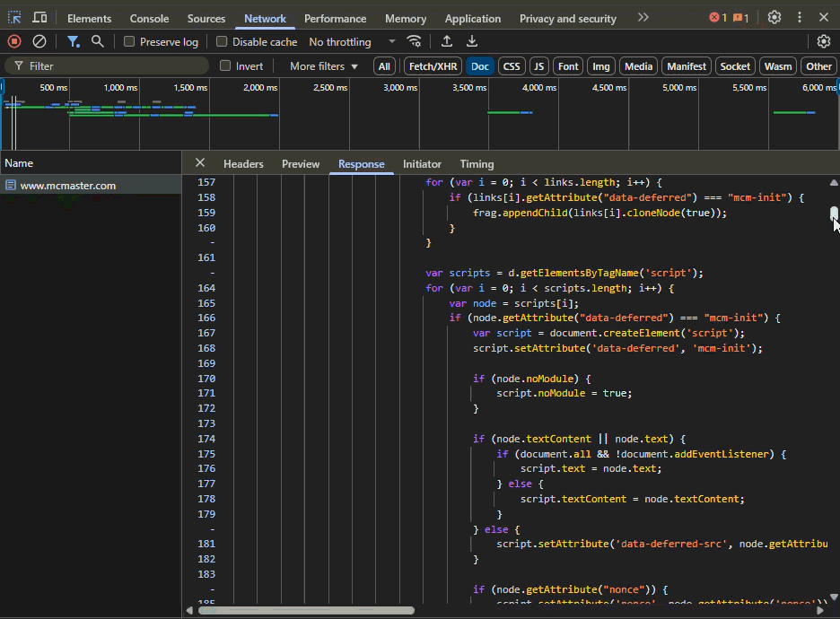The height and width of the screenshot is (619, 840).
Task: Click the import HAR upload icon
Action: tap(447, 41)
